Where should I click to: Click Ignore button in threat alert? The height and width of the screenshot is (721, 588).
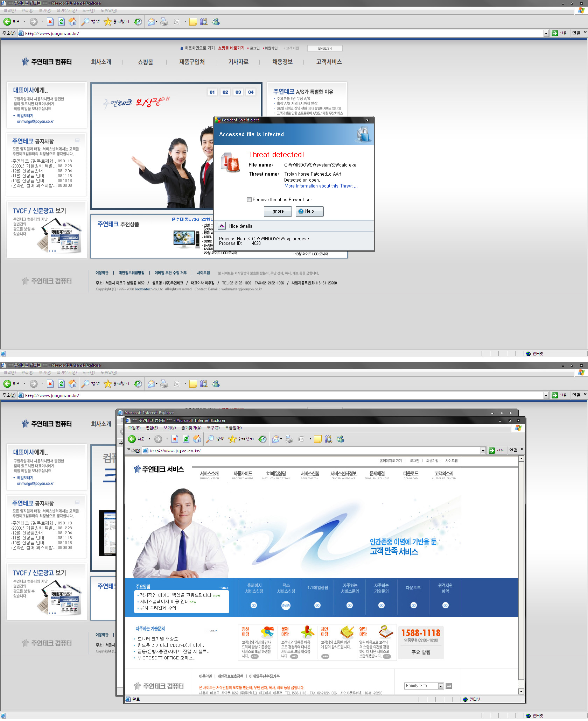pos(278,211)
